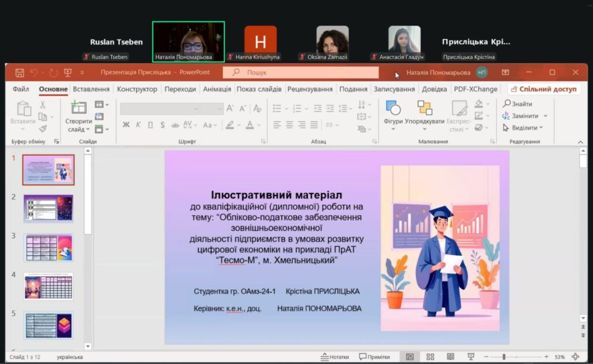
Task: Click the New Slide (Створити слайд) icon
Action: (78, 108)
